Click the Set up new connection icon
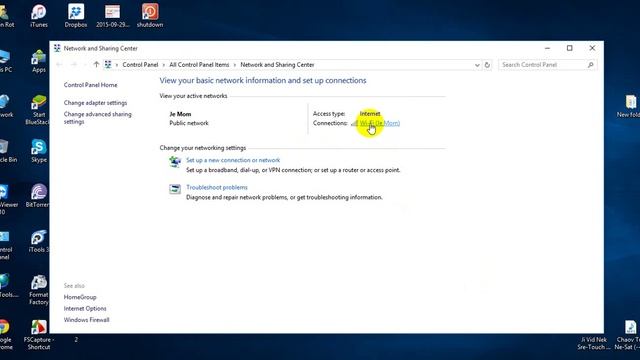The width and height of the screenshot is (640, 360). pyautogui.click(x=175, y=162)
